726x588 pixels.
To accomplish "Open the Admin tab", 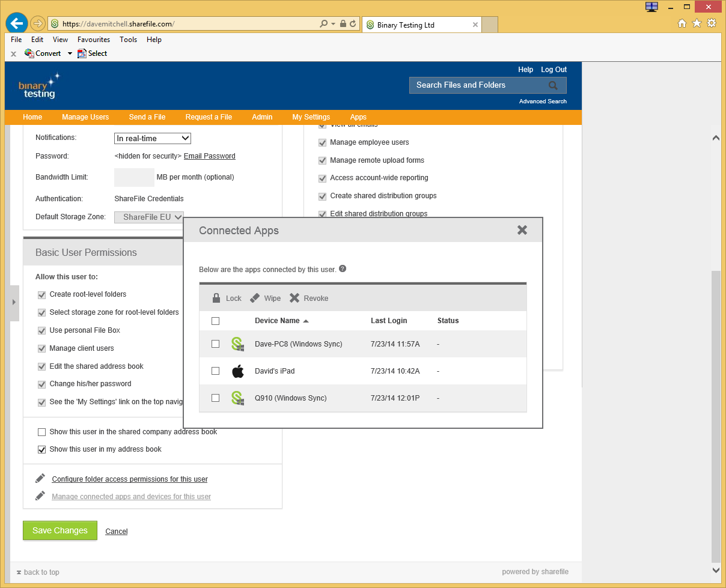I will (x=262, y=117).
